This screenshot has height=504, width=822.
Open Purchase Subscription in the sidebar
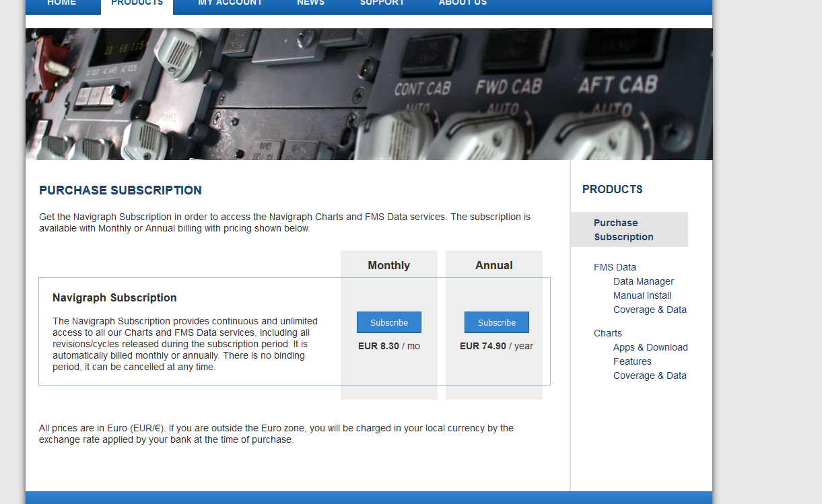629,229
